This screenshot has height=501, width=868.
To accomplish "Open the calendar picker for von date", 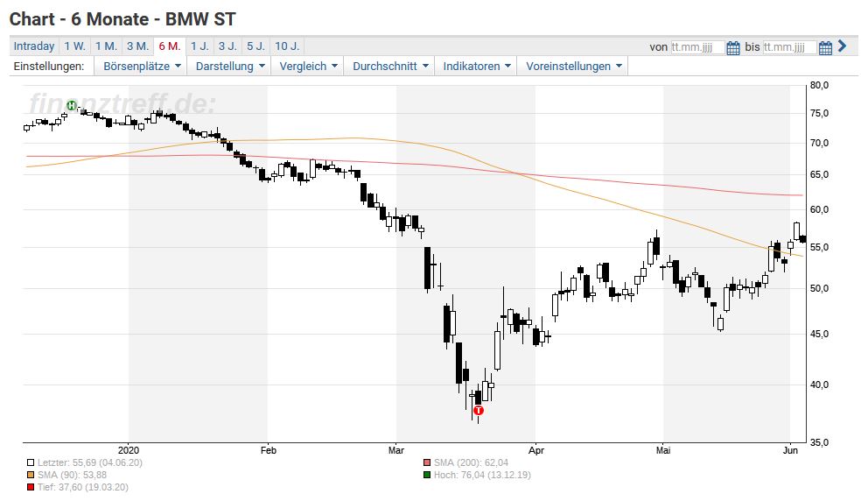I will 732,47.
